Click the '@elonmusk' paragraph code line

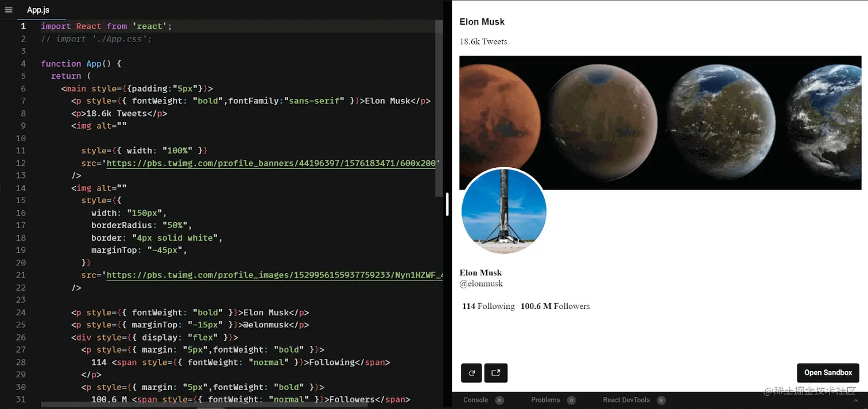pos(190,325)
